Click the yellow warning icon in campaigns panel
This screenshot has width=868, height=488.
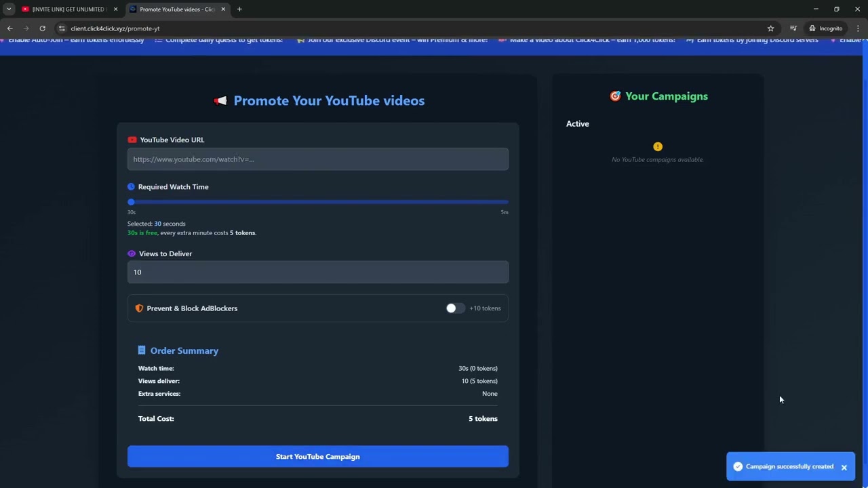658,146
